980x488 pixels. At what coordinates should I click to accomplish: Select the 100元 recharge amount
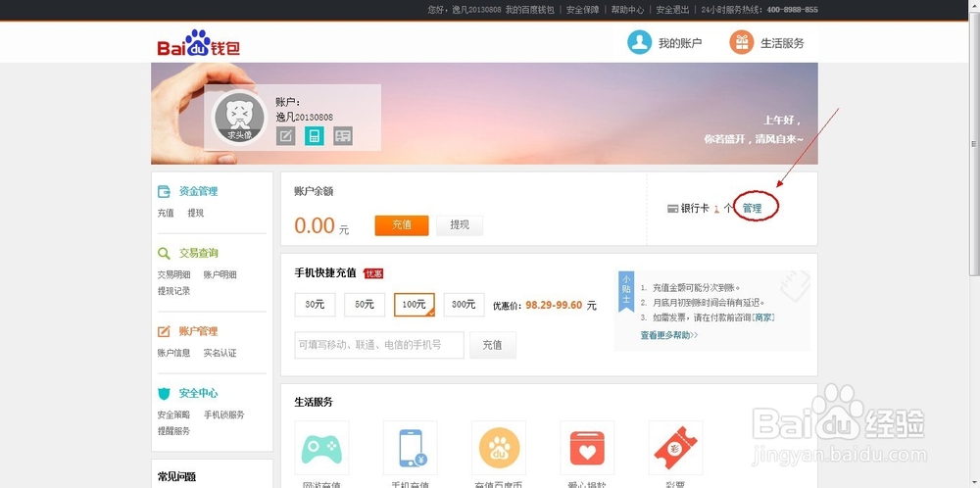click(x=415, y=305)
